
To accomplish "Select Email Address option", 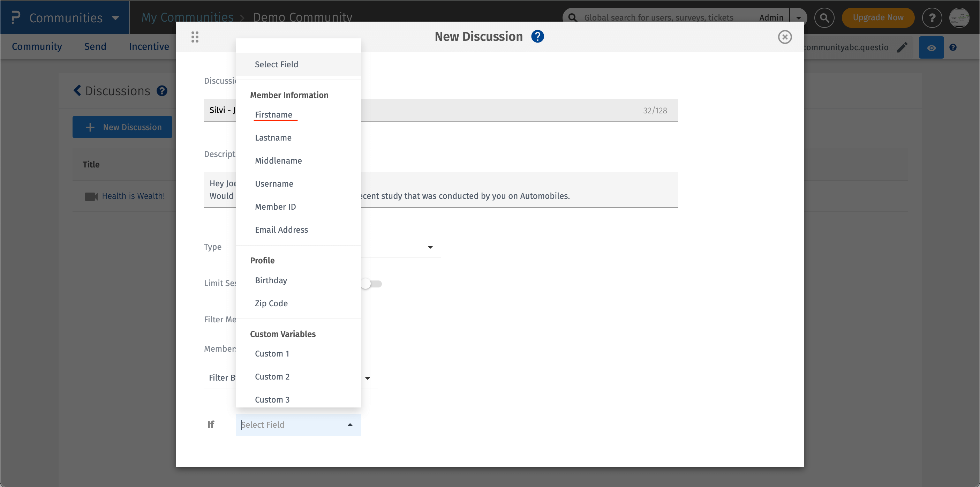I will point(281,230).
